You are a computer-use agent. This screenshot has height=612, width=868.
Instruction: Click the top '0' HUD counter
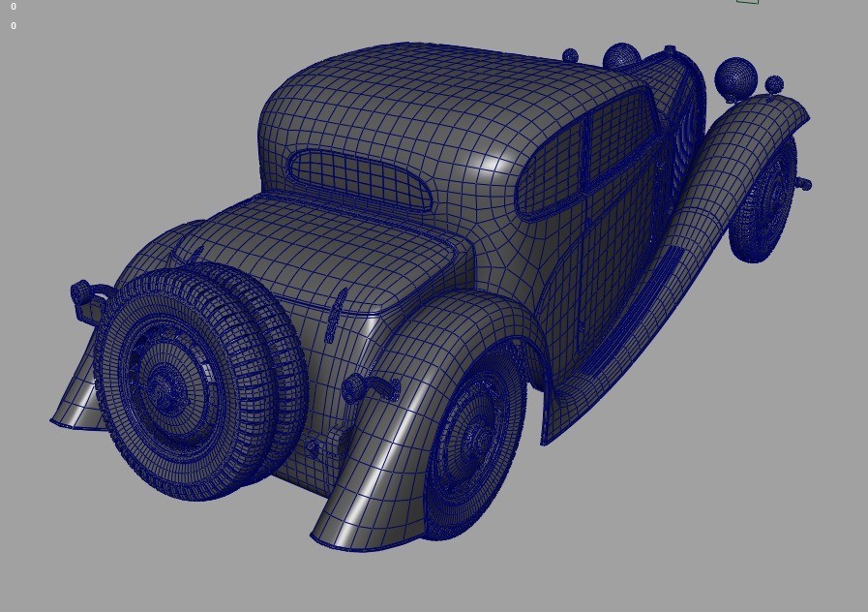click(13, 5)
